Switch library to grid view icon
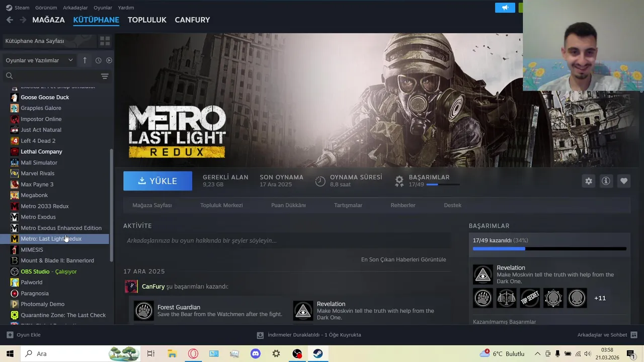644x362 pixels. click(105, 41)
